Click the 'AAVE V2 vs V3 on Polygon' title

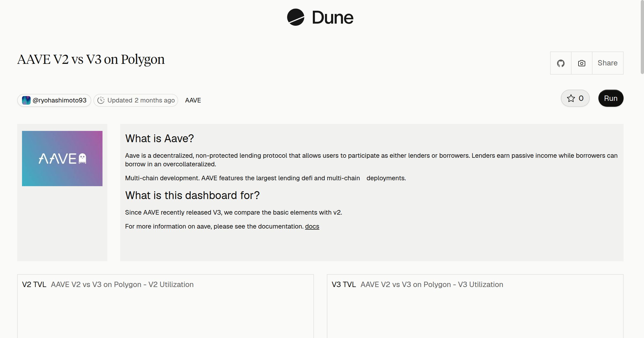[91, 60]
